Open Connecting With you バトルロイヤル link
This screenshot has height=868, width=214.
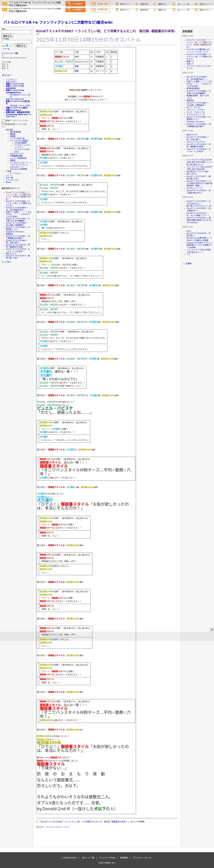pos(18,116)
